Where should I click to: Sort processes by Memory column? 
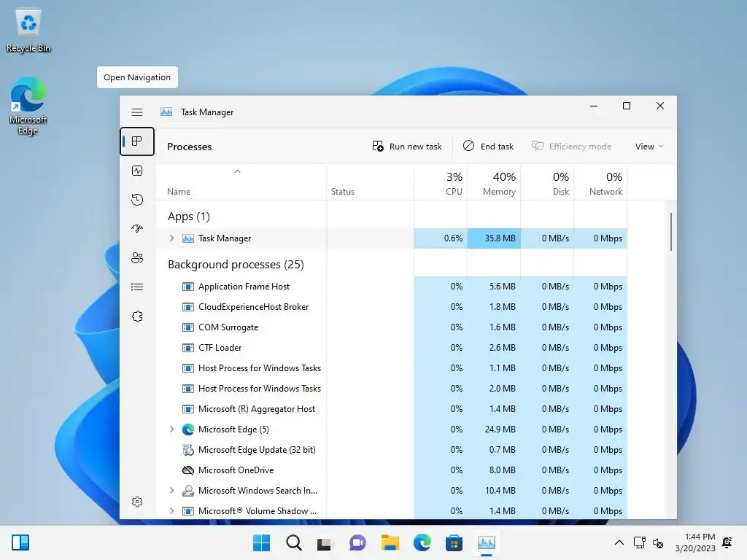point(494,182)
